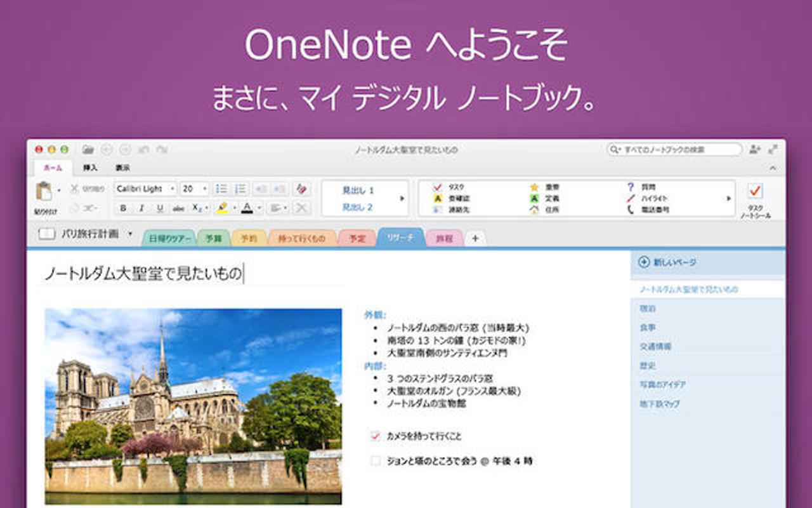This screenshot has height=508, width=812.
Task: Apply the 住所 house tag
Action: pyautogui.click(x=545, y=210)
